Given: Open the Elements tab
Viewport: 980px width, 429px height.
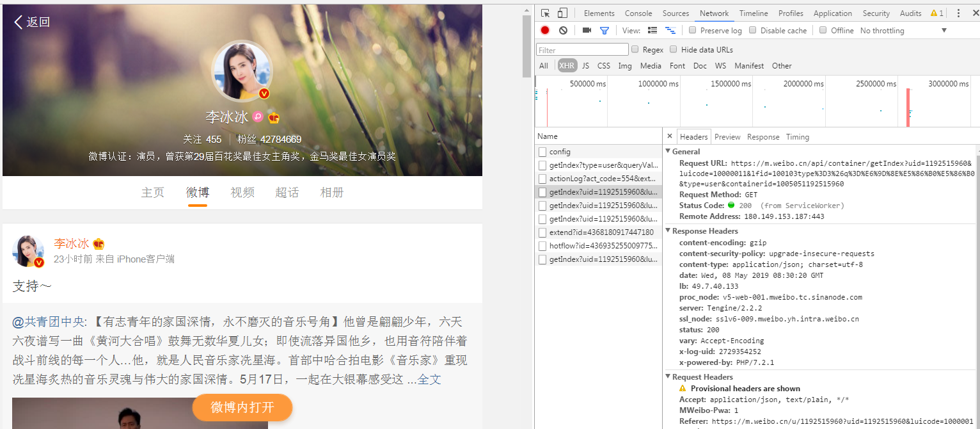Looking at the screenshot, I should click(x=599, y=13).
